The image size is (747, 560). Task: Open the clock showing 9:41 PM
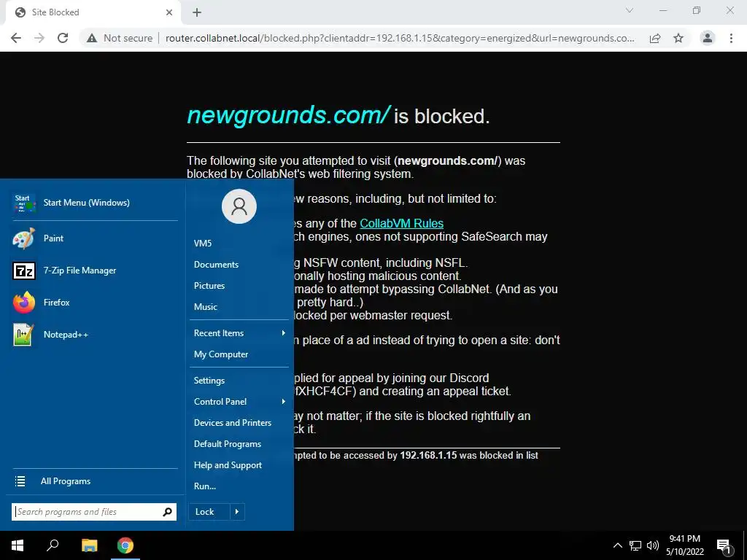[684, 545]
